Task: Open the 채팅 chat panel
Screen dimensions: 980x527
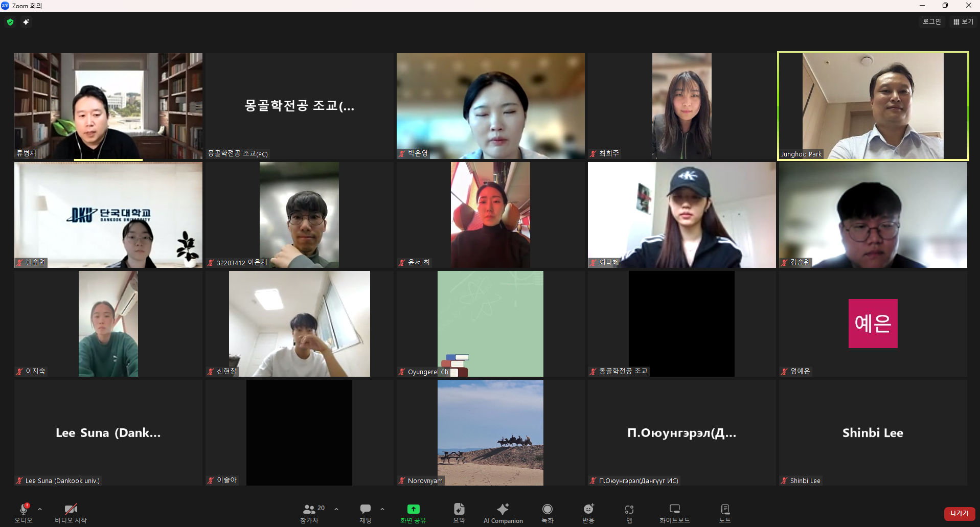Action: [x=365, y=513]
